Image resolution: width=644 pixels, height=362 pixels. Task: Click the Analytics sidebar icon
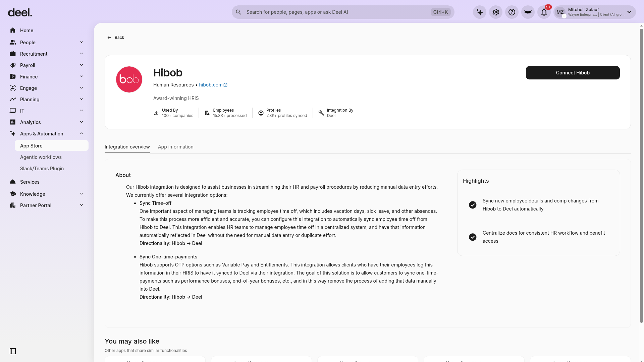[13, 122]
